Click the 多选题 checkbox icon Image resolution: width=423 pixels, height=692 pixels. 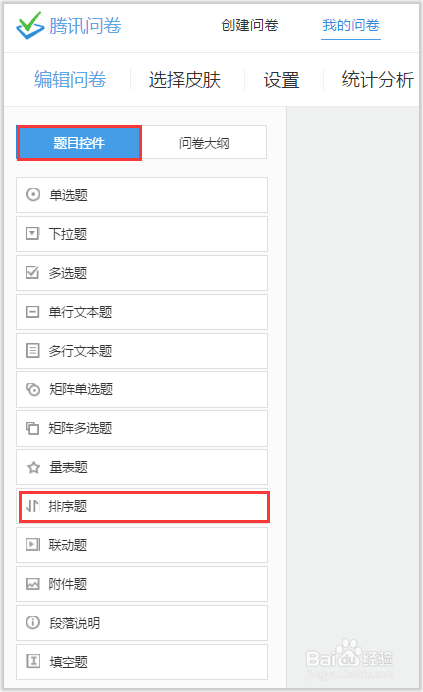32,272
